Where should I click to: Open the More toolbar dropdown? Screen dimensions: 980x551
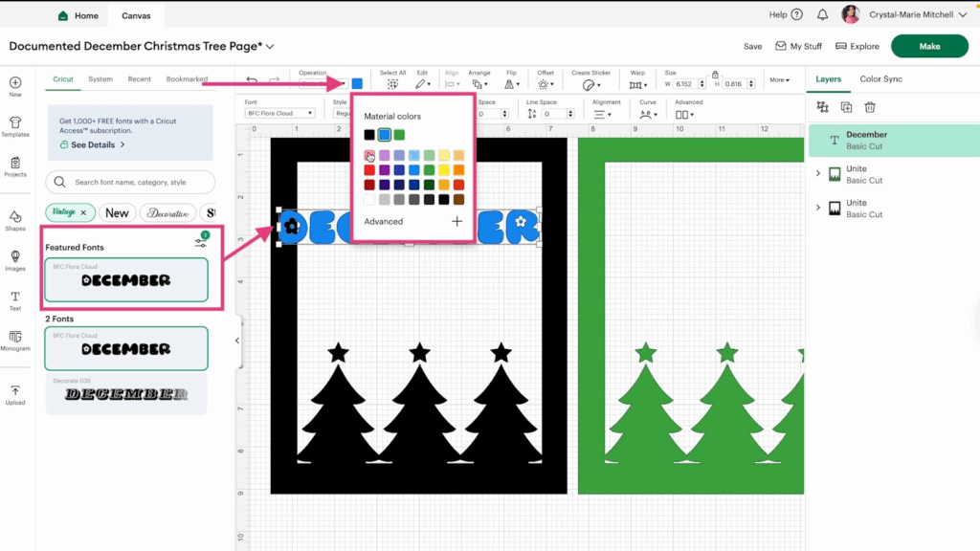click(779, 80)
